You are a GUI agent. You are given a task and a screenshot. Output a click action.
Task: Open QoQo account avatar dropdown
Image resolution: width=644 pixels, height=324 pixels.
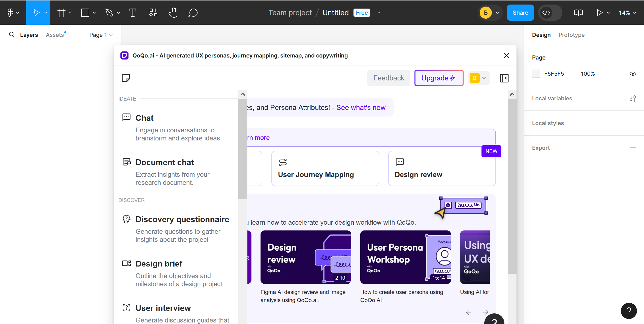pyautogui.click(x=479, y=78)
